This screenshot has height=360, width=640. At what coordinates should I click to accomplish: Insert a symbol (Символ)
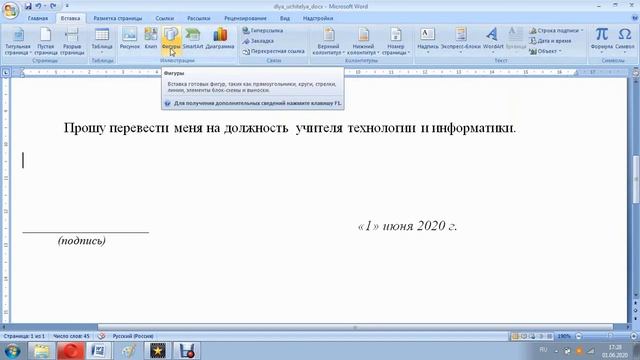624,39
